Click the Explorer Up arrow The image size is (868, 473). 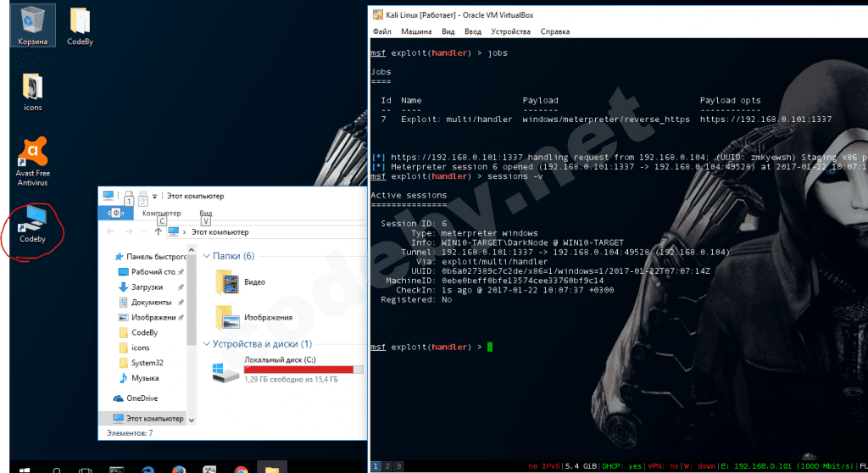(158, 231)
